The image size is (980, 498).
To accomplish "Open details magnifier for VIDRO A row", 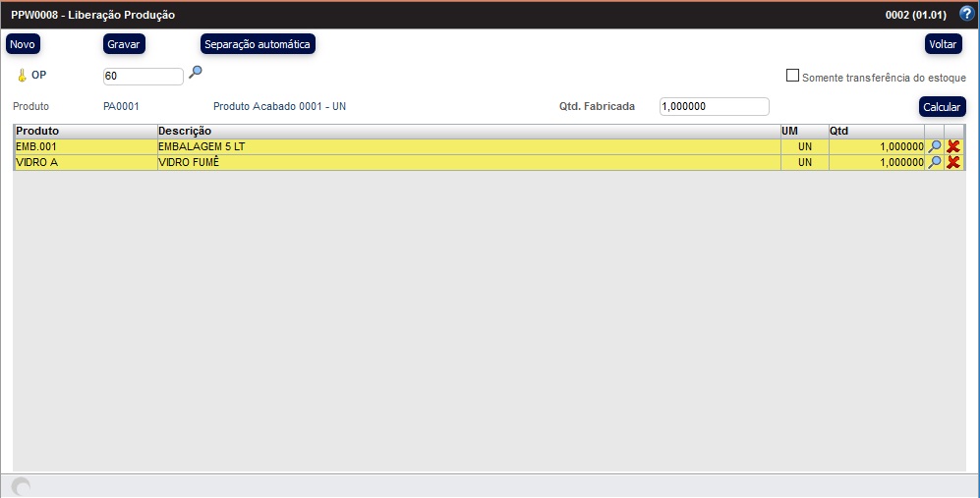I will pos(935,162).
